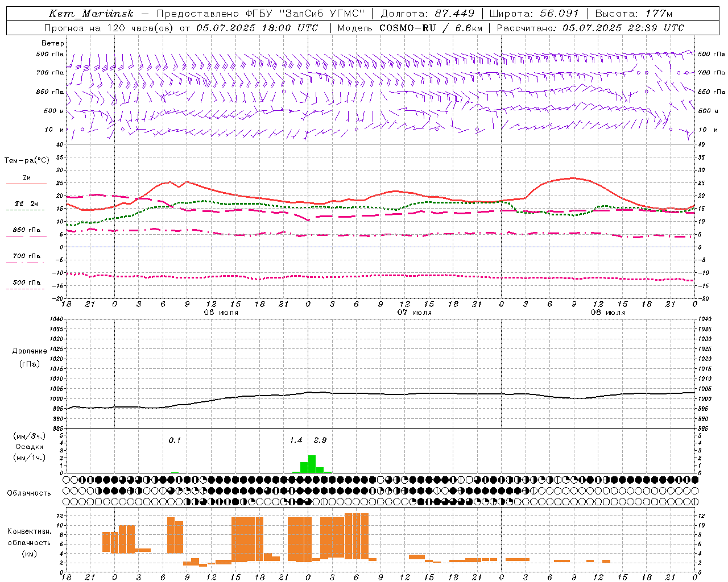
Task: Click the dash-dot line under legend 700 гПа
Action: click(26, 263)
